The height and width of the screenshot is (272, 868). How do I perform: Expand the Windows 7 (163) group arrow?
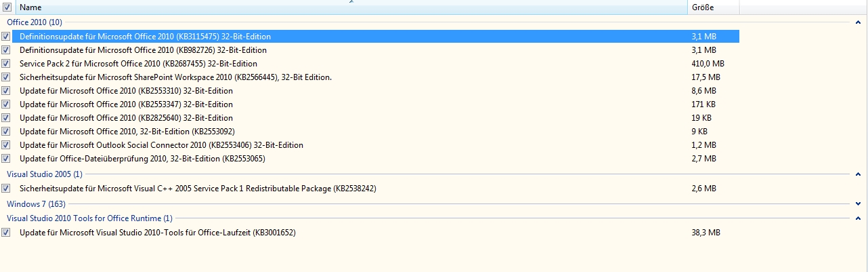click(x=858, y=203)
